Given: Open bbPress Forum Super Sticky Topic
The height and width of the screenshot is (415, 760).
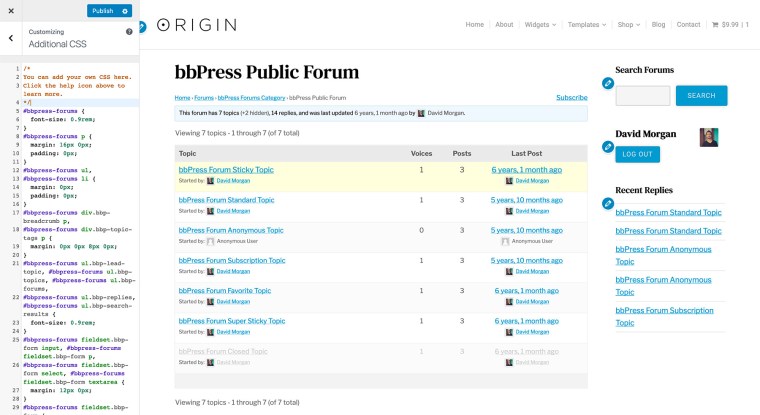Looking at the screenshot, I should coord(232,321).
